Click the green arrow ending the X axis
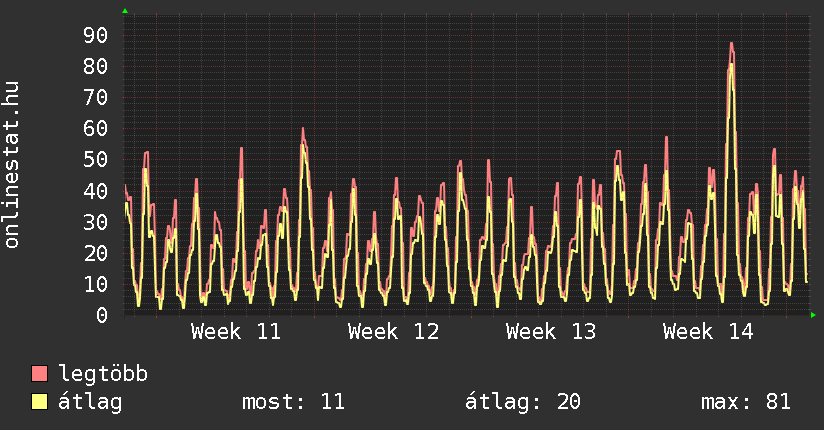824x430 pixels. [814, 315]
